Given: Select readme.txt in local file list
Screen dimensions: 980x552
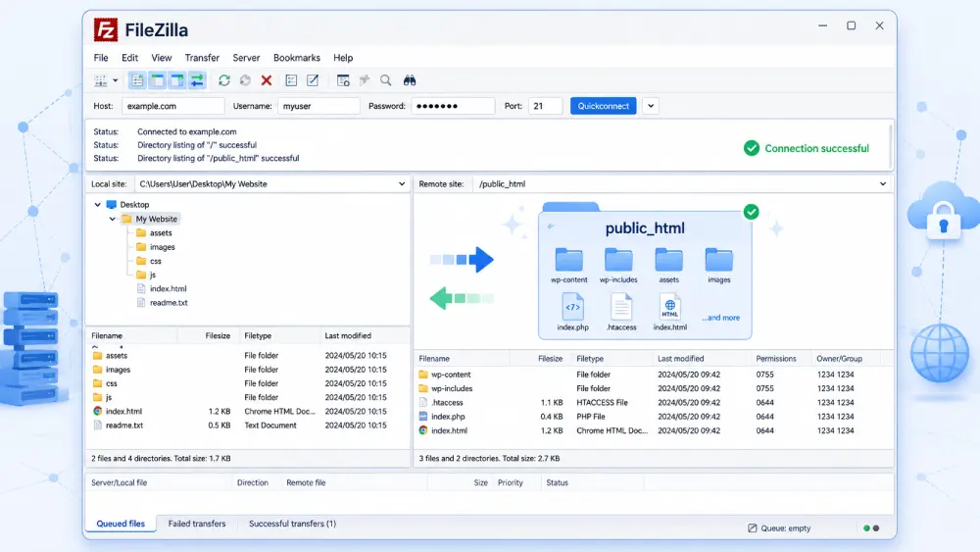Looking at the screenshot, I should (x=124, y=426).
